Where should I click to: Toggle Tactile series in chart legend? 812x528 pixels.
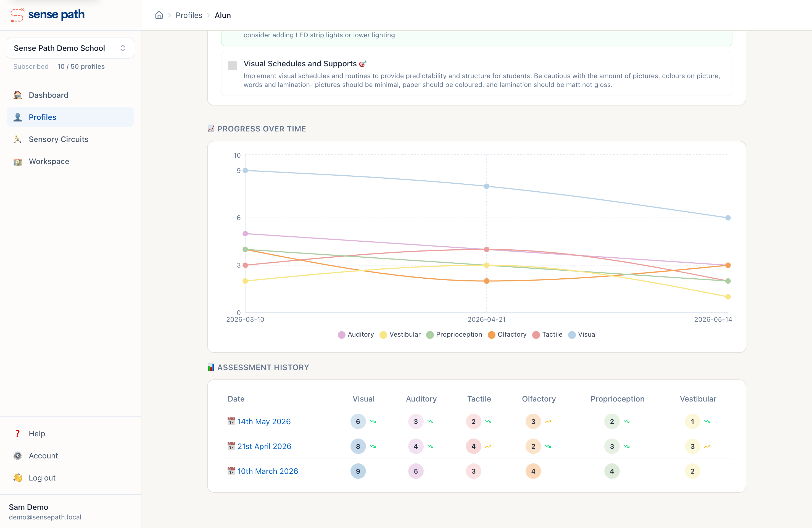[x=547, y=335]
